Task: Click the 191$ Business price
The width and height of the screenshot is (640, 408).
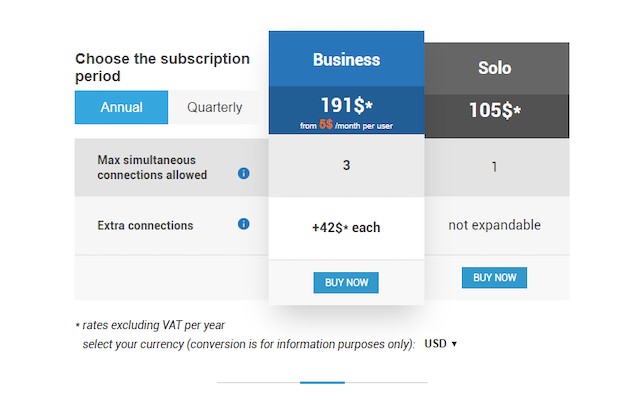Action: point(347,105)
